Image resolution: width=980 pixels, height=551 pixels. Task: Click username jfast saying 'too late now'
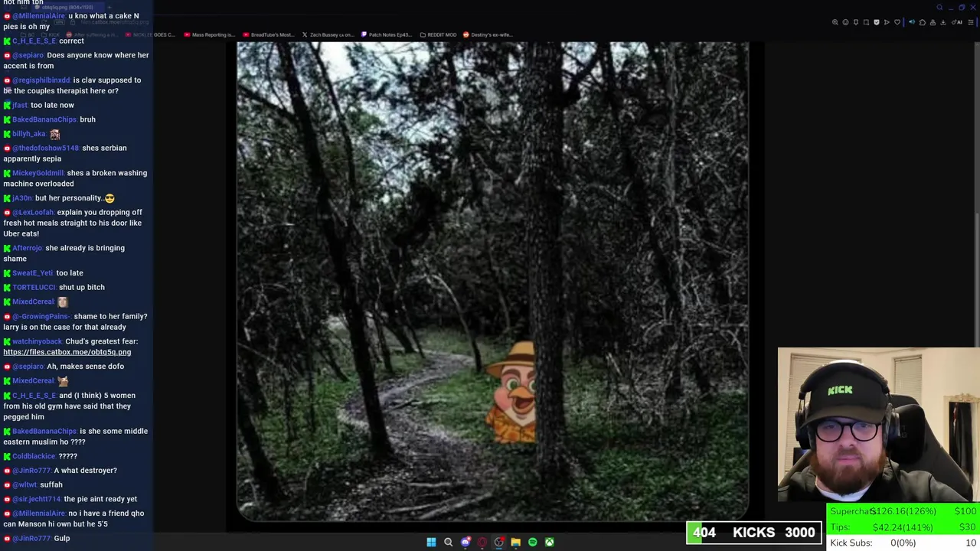tap(20, 105)
